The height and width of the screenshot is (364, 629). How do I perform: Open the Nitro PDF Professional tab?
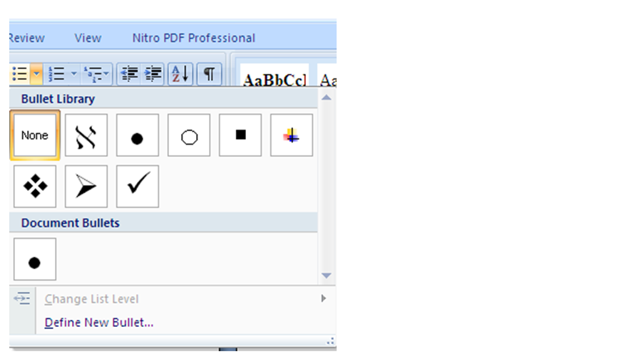click(x=193, y=38)
